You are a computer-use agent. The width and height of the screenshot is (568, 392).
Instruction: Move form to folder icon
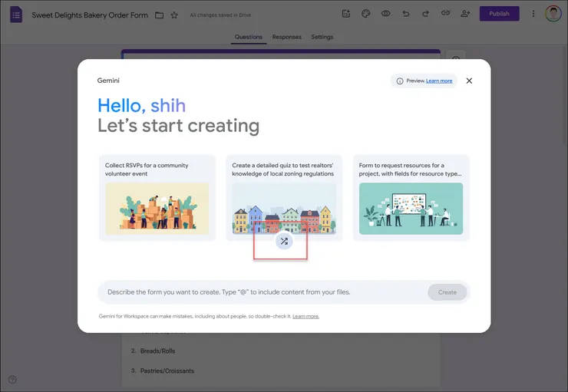point(159,15)
